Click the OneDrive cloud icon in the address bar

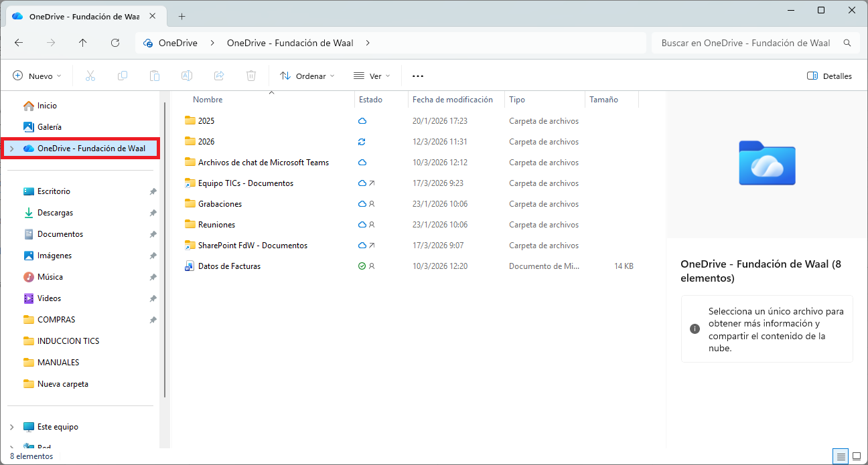148,43
